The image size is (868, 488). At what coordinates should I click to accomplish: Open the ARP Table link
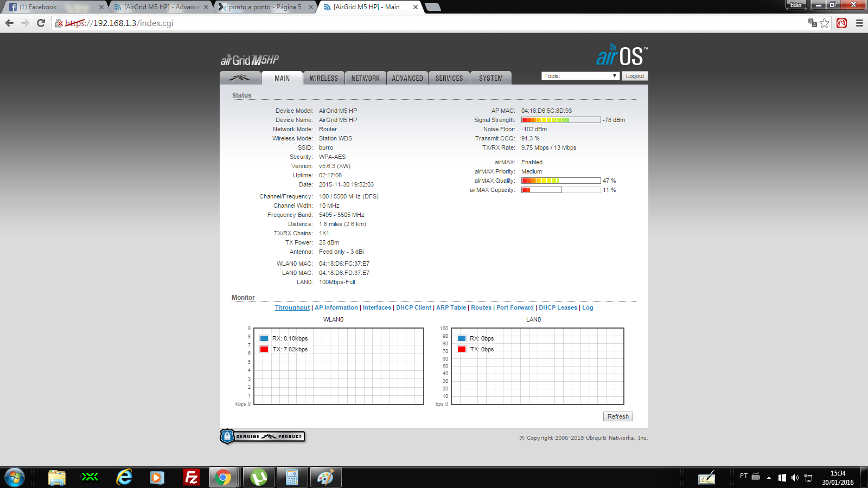point(451,307)
